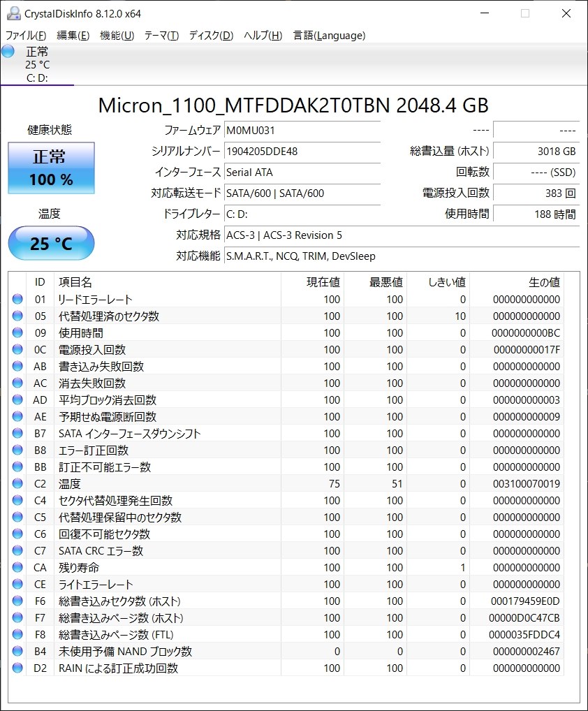Click status orb for ID BB 訂正不可能エラー数
The image size is (588, 711).
(x=17, y=467)
